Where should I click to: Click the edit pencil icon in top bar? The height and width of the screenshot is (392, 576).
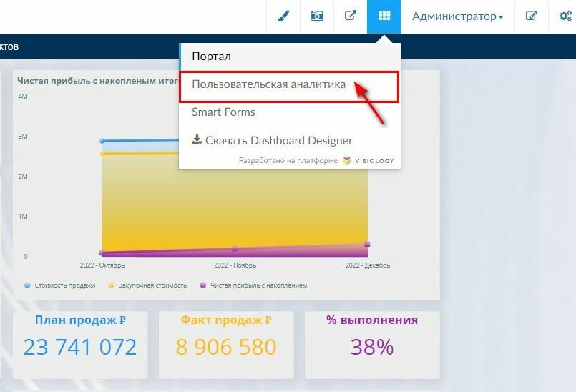531,16
